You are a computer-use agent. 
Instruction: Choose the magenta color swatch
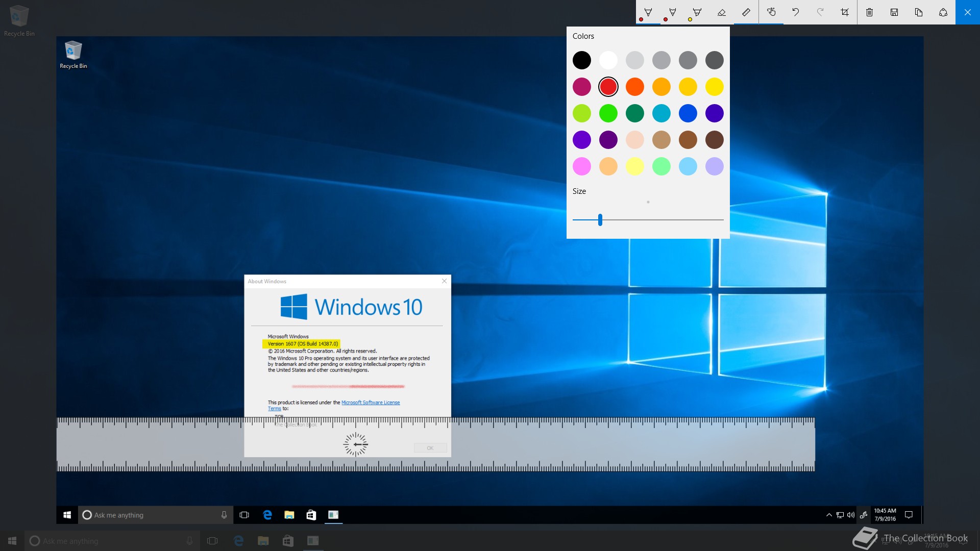tap(582, 87)
